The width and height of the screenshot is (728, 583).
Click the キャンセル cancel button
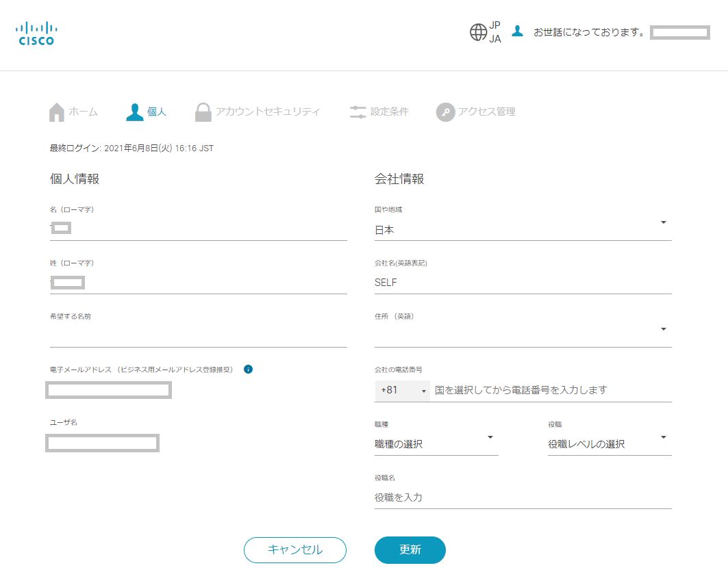(x=294, y=550)
